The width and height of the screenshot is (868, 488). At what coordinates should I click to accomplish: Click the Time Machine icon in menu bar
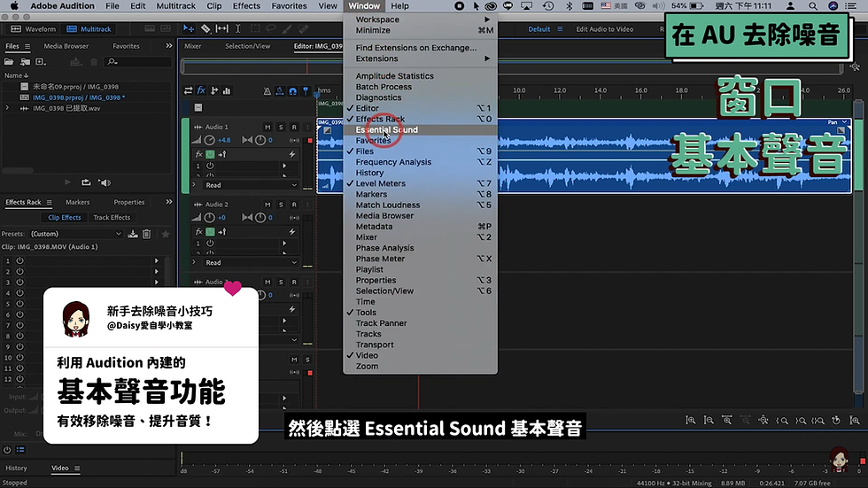click(548, 6)
